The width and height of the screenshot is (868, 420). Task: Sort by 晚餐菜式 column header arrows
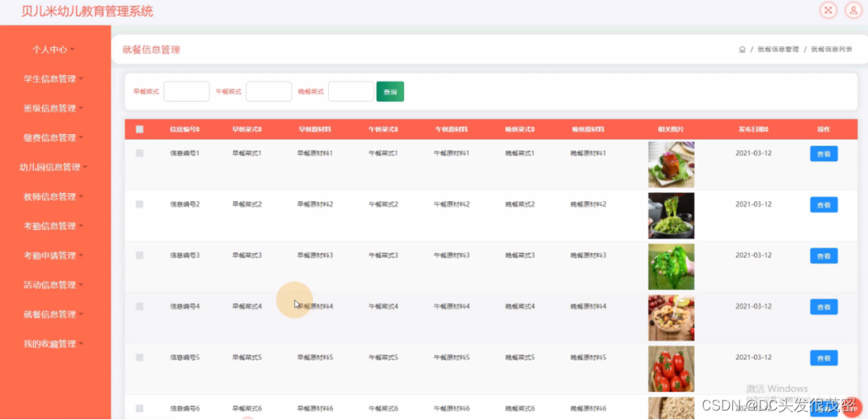pyautogui.click(x=533, y=129)
